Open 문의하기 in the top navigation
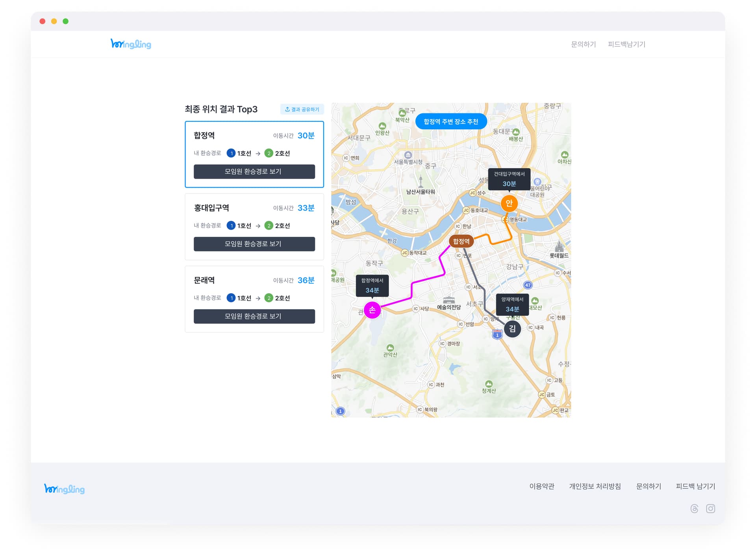Image resolution: width=756 pixels, height=556 pixels. coord(583,44)
